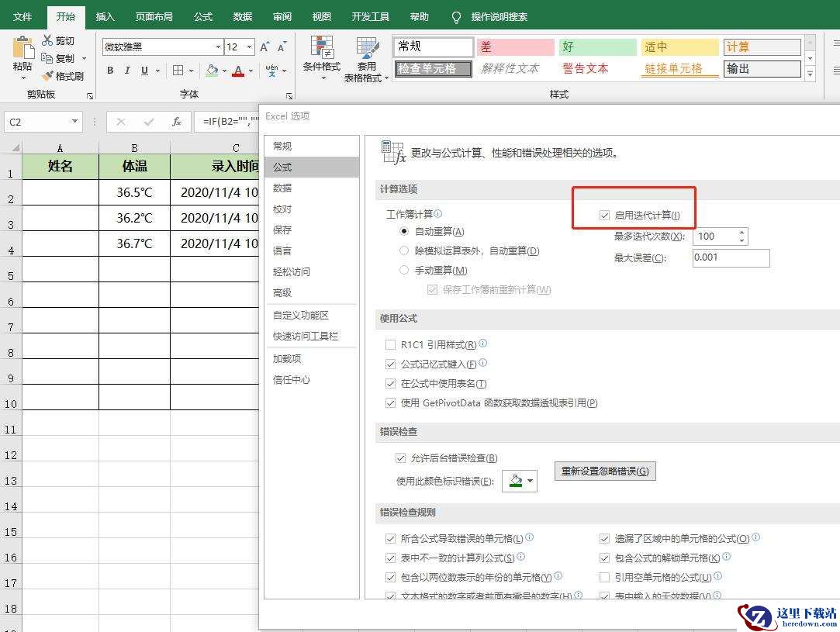Screen dimensions: 840x632
Task: Click the phonetic guide wén icon
Action: pyautogui.click(x=271, y=70)
